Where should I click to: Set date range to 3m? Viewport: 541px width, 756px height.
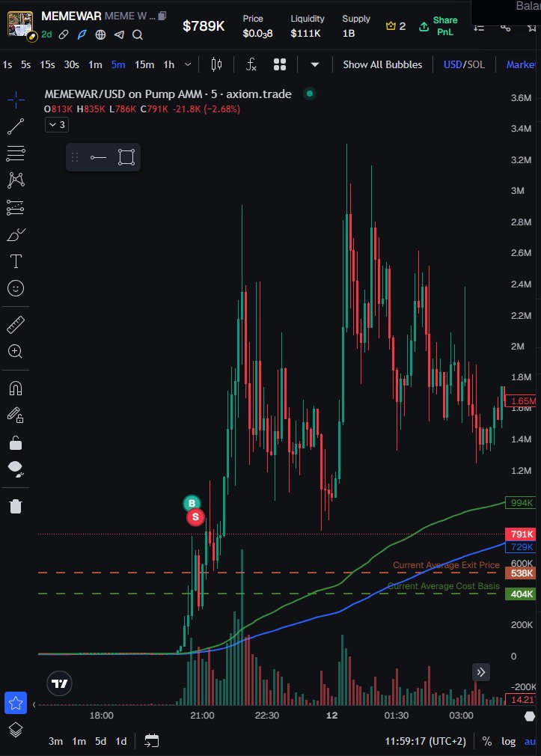pos(55,741)
